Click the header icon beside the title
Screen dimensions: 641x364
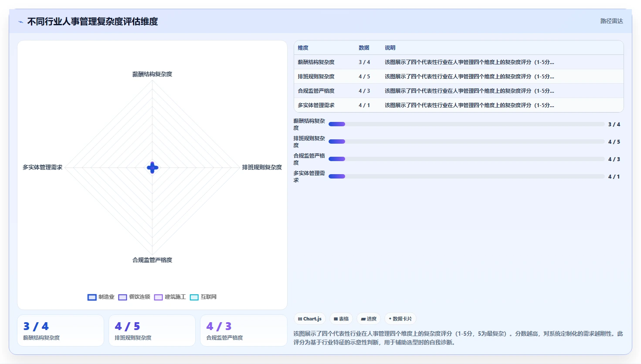point(20,22)
